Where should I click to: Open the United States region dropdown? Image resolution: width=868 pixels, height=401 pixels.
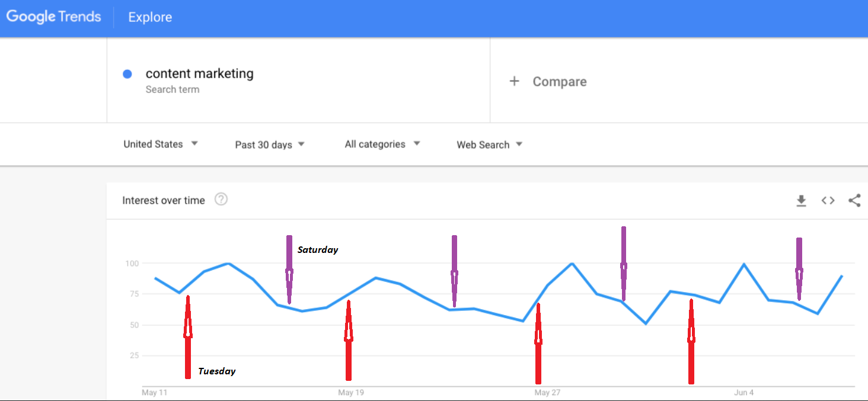(x=160, y=144)
